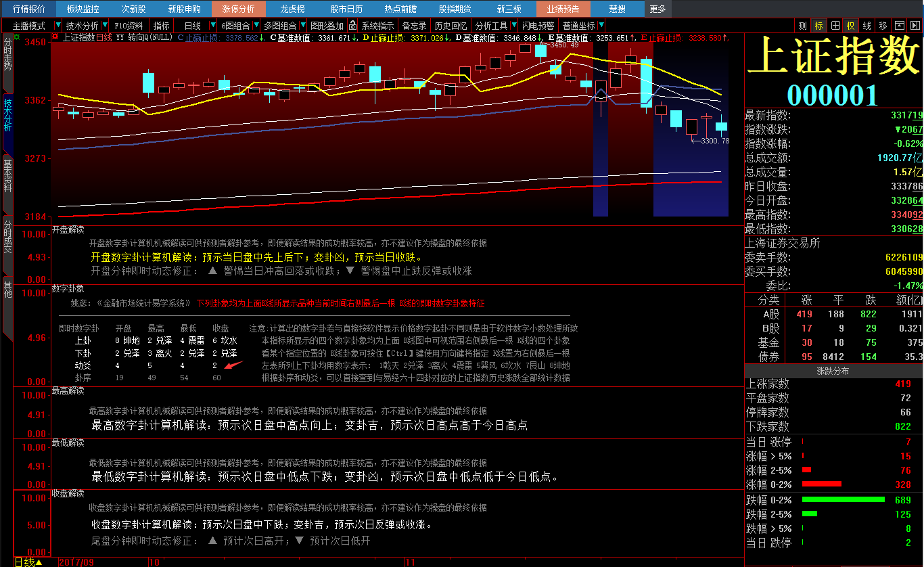This screenshot has height=567, width=924.
Task: Click the 涨跌分布 header button
Action: (833, 371)
